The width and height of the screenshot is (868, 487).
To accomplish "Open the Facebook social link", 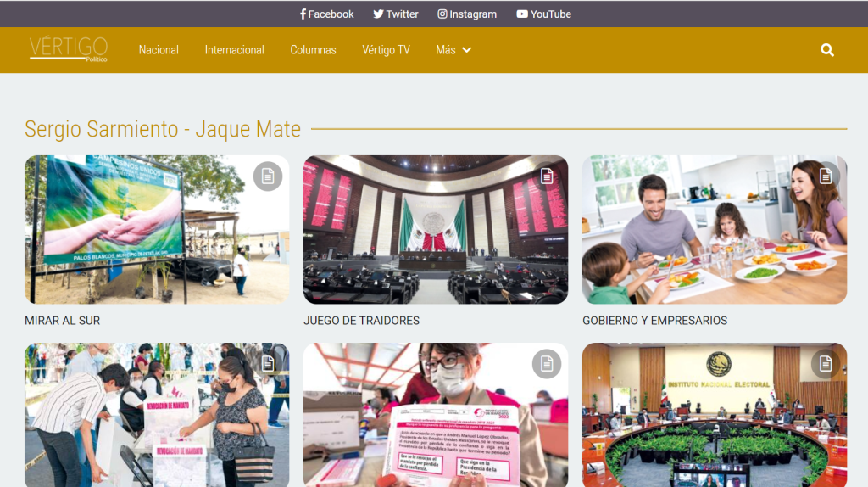I will pyautogui.click(x=326, y=14).
